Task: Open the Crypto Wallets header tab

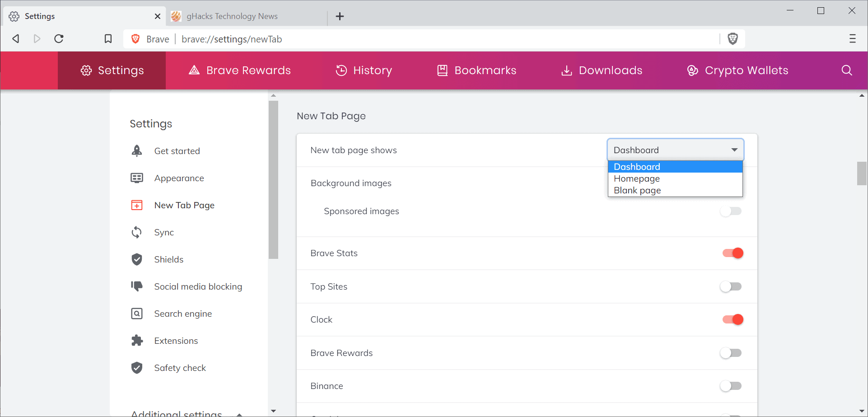Action: (737, 70)
